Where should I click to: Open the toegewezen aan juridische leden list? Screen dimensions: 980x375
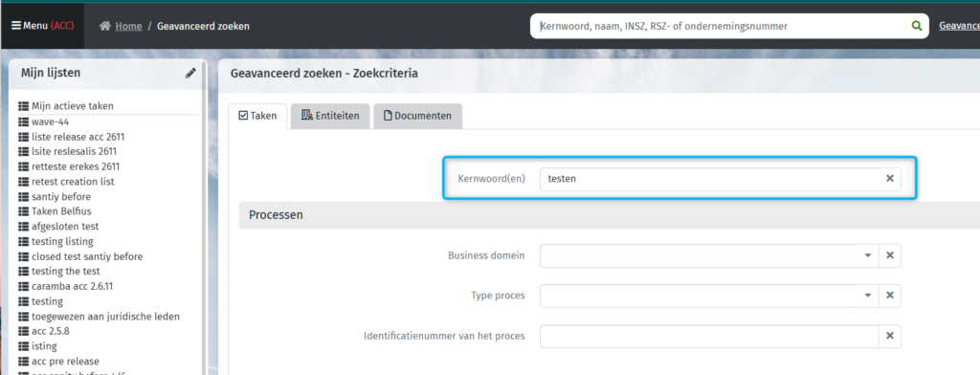pos(105,317)
